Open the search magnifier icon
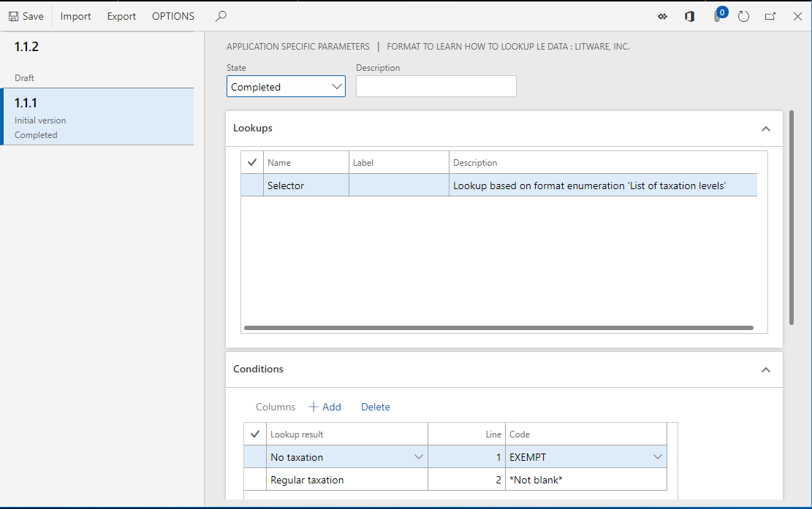812x509 pixels. tap(221, 16)
